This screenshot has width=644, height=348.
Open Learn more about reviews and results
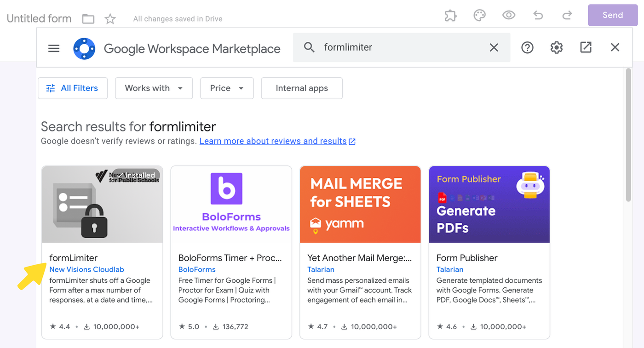tap(277, 141)
